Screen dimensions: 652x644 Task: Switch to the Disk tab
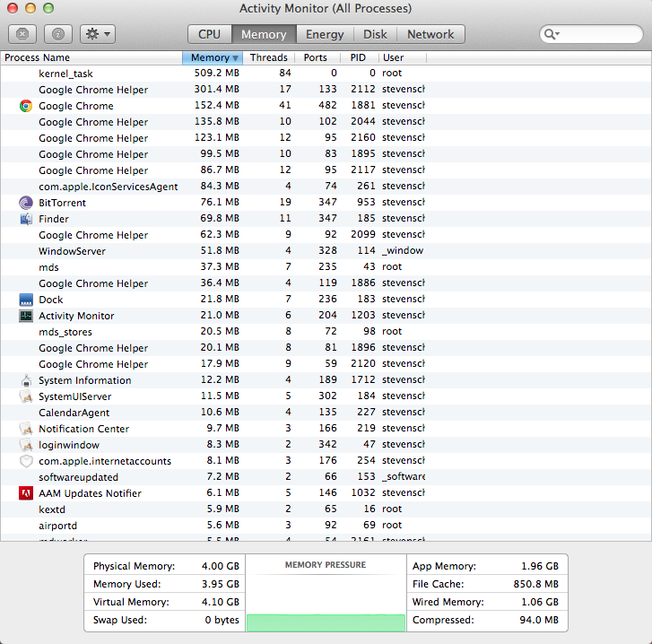[375, 34]
